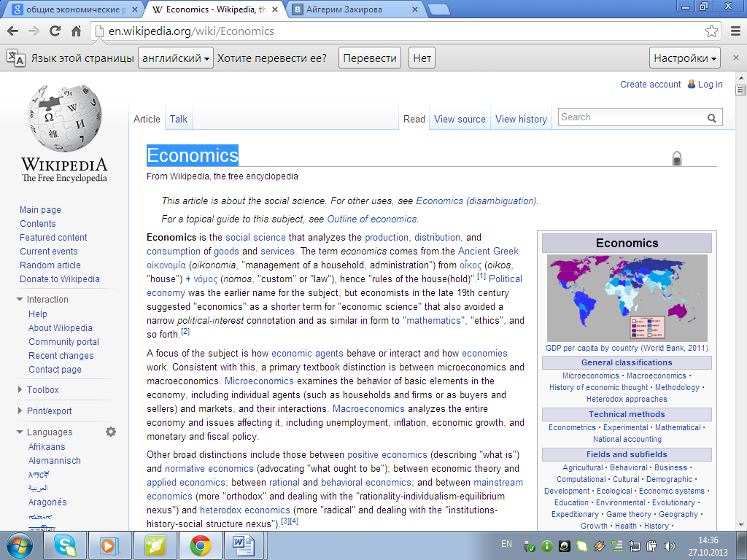The width and height of the screenshot is (747, 560).
Task: Switch to Chrome in the taskbar
Action: tap(201, 545)
